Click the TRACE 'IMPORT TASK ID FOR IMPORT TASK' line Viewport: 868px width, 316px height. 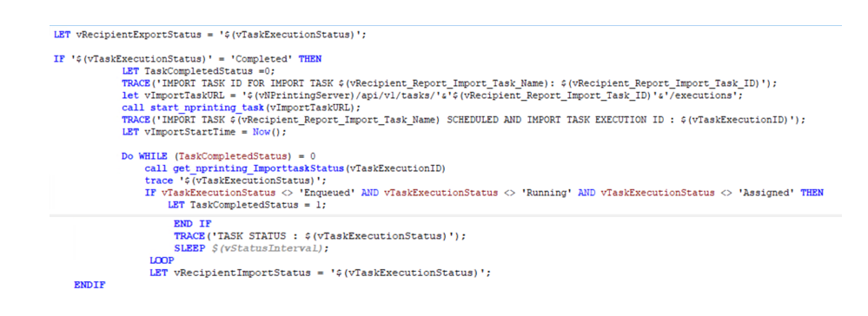[449, 83]
